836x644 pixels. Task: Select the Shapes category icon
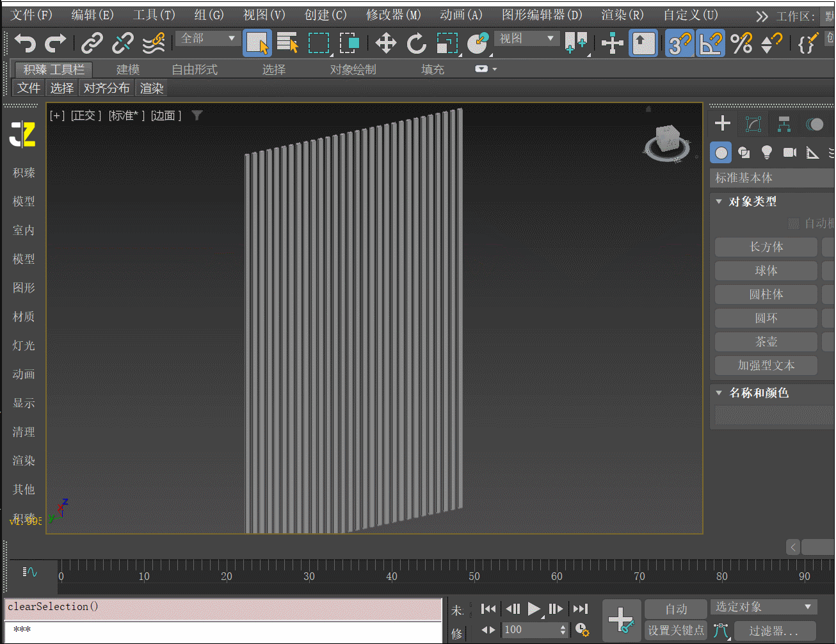tap(744, 152)
